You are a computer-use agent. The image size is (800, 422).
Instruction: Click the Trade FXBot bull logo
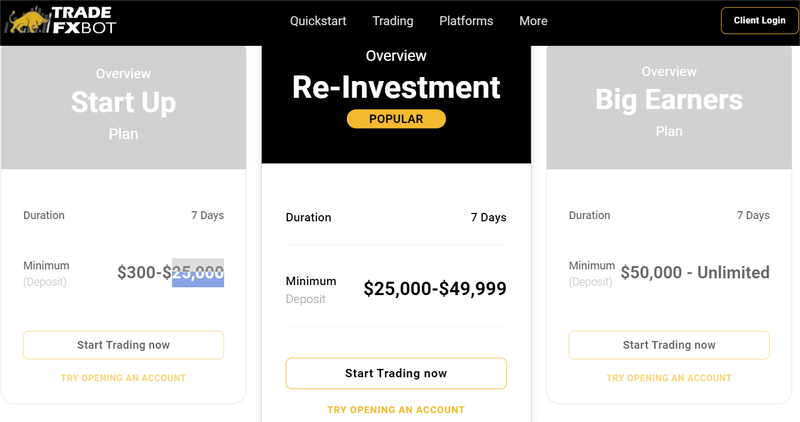pos(62,20)
